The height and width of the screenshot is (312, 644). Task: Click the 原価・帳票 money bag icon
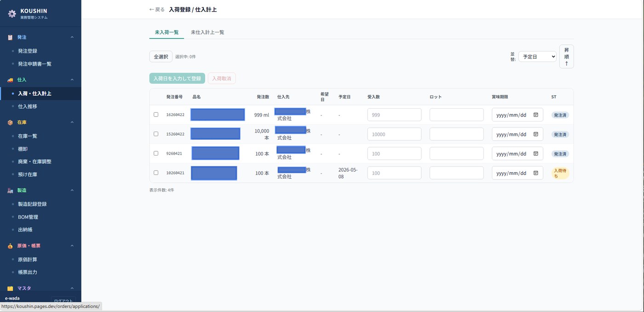point(10,246)
